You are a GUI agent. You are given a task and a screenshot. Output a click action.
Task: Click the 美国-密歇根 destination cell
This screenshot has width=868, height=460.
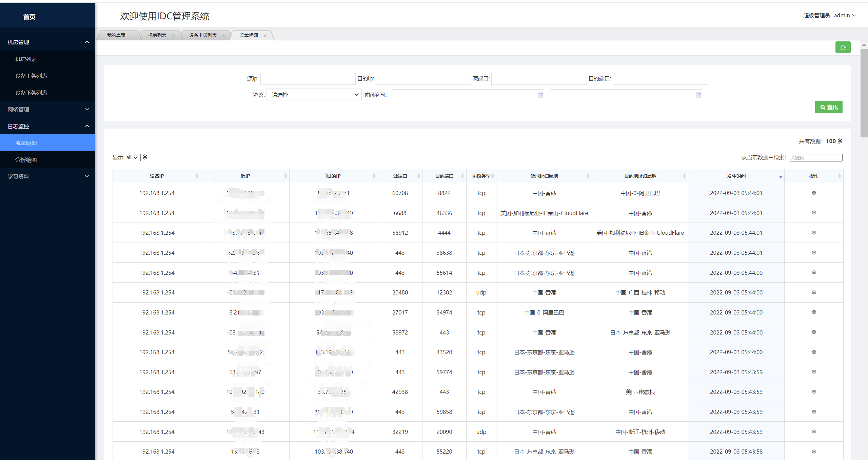click(x=640, y=392)
